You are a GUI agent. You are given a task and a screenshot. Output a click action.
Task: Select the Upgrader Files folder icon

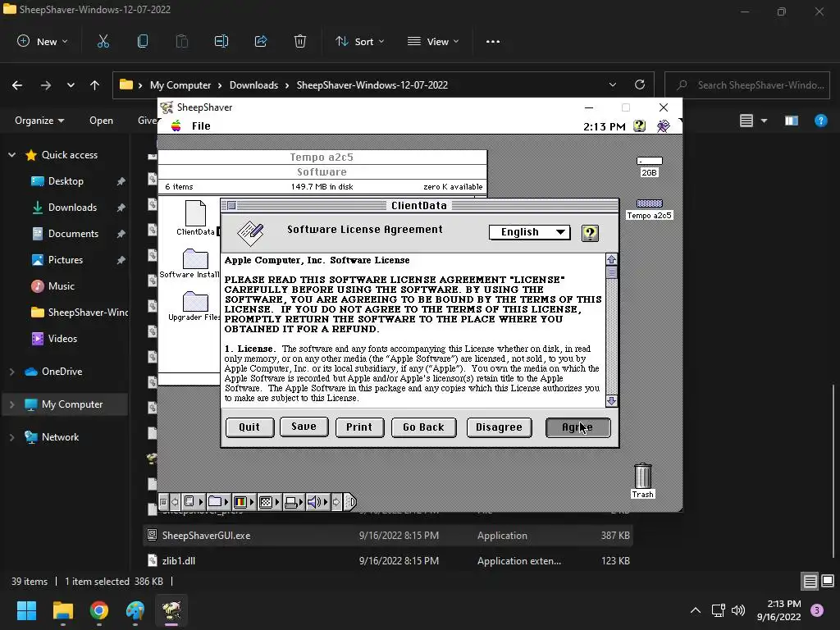pos(195,302)
